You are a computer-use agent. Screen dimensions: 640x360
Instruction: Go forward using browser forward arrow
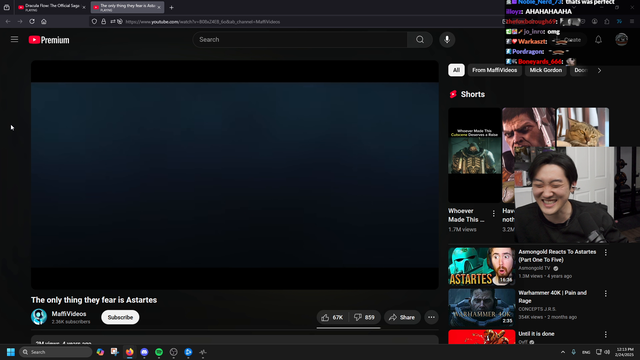(20, 22)
